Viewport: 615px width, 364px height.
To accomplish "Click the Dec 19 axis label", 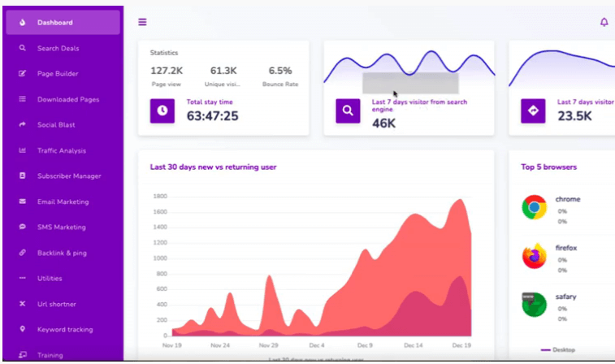I will pyautogui.click(x=461, y=345).
